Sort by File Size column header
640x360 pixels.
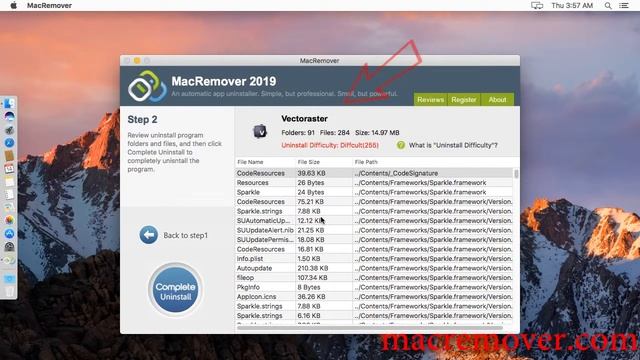tap(324, 162)
